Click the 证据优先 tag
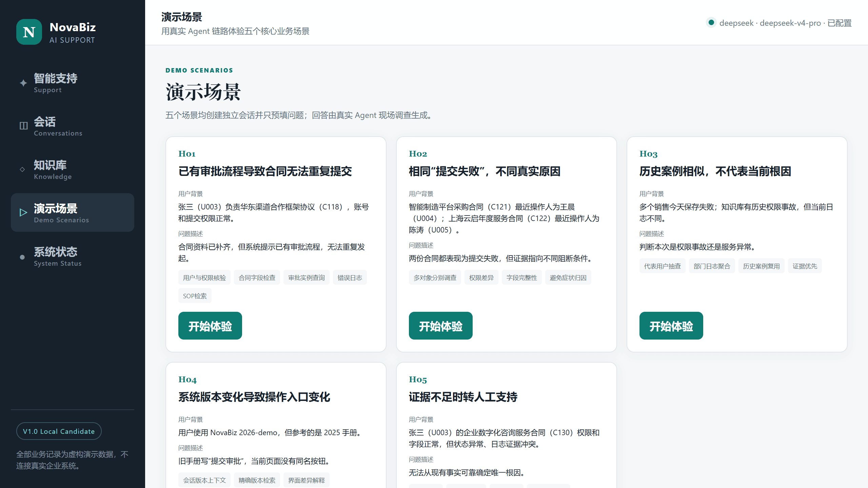This screenshot has height=488, width=868. point(805,266)
